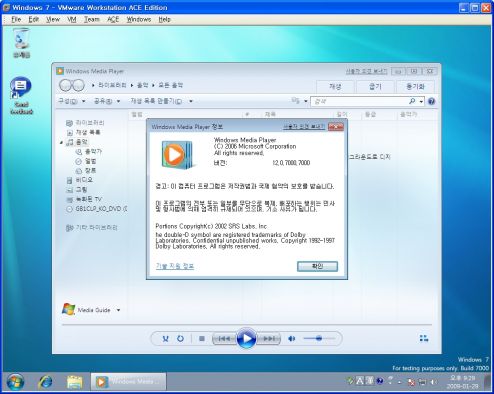Select 앨범 (Album) under Music
This screenshot has width=494, height=394.
tap(86, 161)
